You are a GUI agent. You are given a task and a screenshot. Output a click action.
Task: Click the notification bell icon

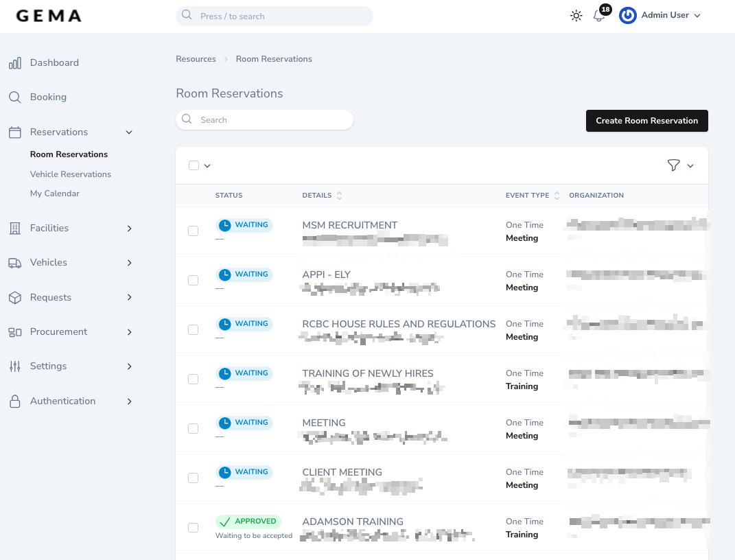click(596, 16)
